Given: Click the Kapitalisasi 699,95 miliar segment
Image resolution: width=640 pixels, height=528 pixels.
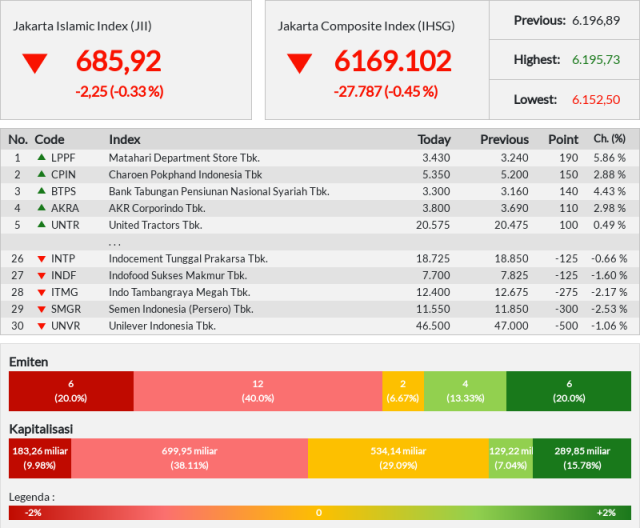Looking at the screenshot, I should pyautogui.click(x=189, y=458).
